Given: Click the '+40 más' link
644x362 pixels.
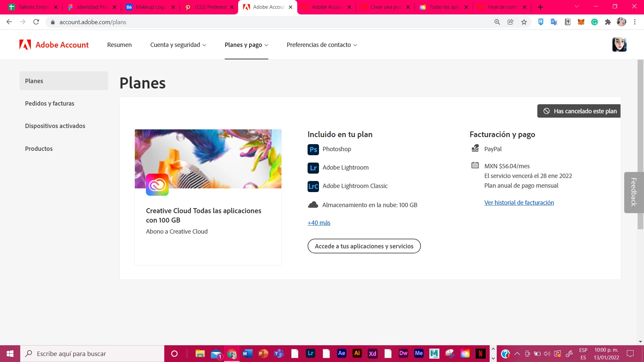Looking at the screenshot, I should 319,223.
